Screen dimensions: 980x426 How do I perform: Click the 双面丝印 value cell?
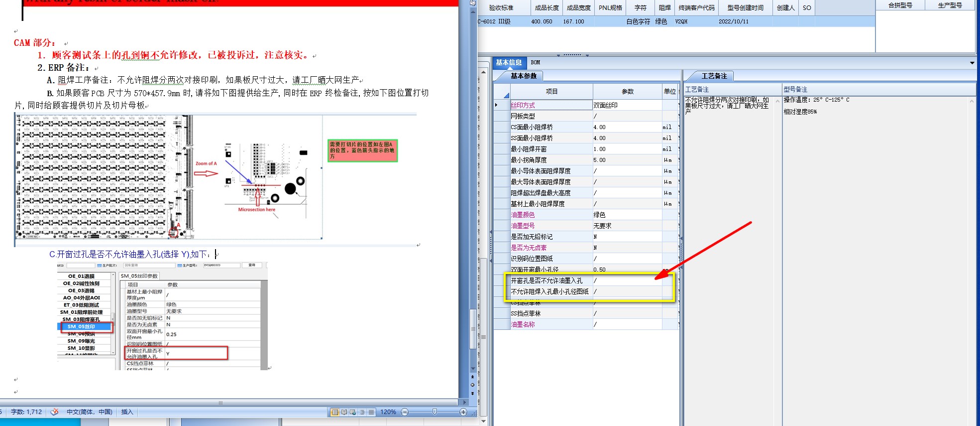(627, 105)
